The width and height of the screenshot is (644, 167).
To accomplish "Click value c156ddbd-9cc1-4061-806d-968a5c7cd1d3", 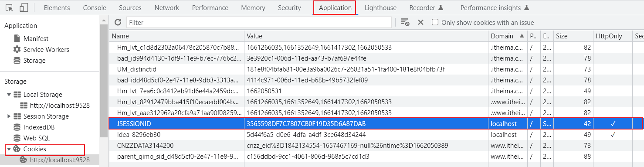I will [x=308, y=157].
